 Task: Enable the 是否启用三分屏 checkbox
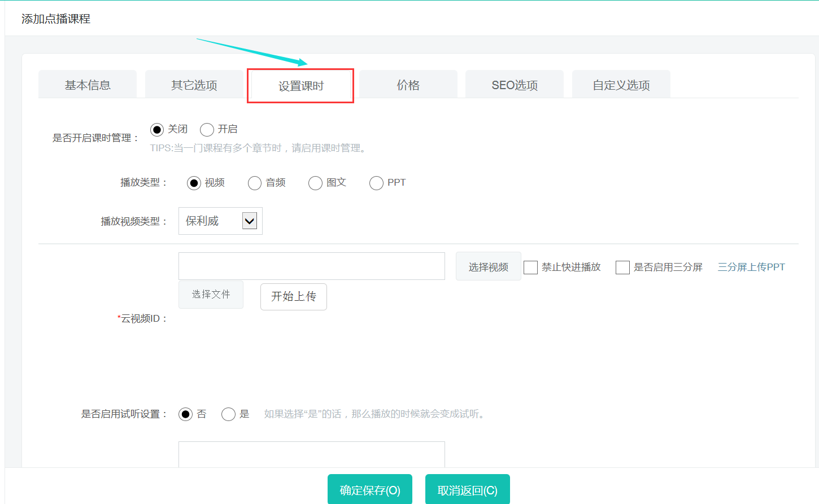point(622,268)
